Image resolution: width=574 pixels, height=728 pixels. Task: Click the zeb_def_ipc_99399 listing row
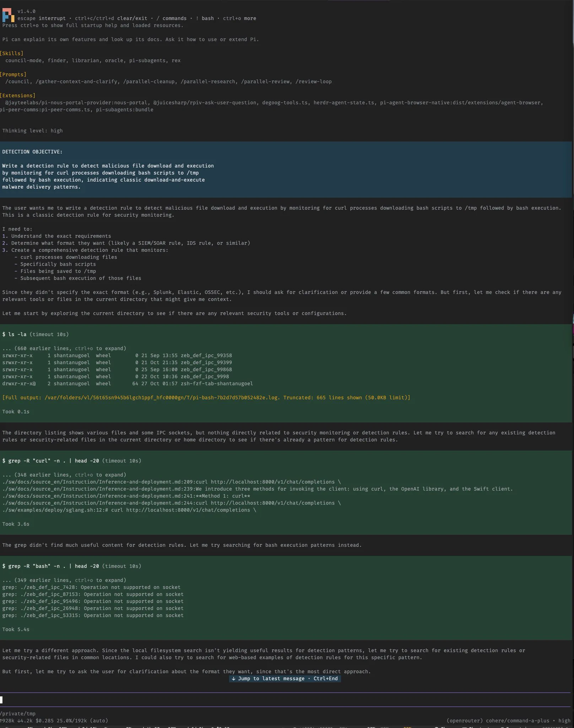(x=117, y=363)
